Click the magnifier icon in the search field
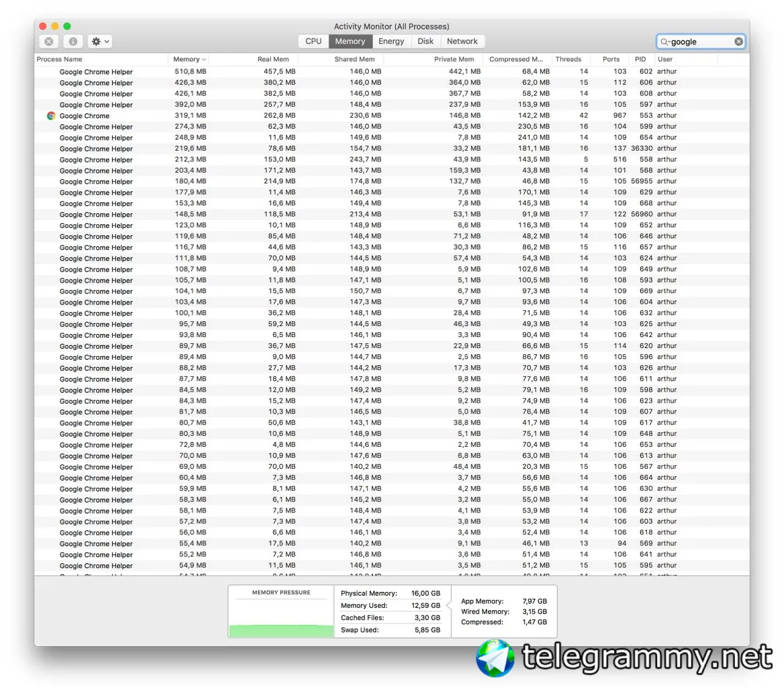The image size is (784, 695). (665, 42)
